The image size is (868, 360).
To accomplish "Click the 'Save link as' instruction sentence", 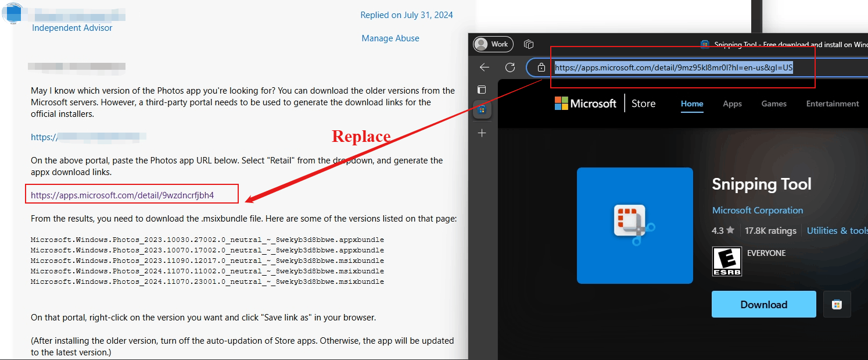I will click(203, 318).
